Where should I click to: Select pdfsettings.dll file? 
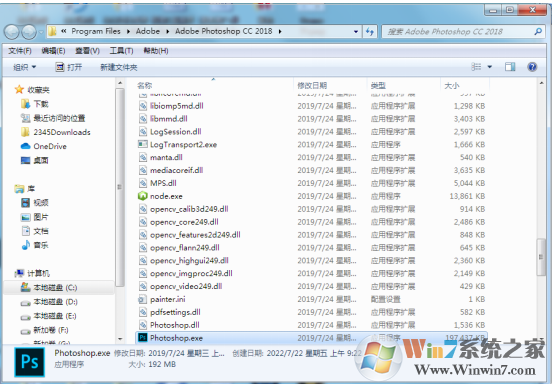pyautogui.click(x=170, y=312)
